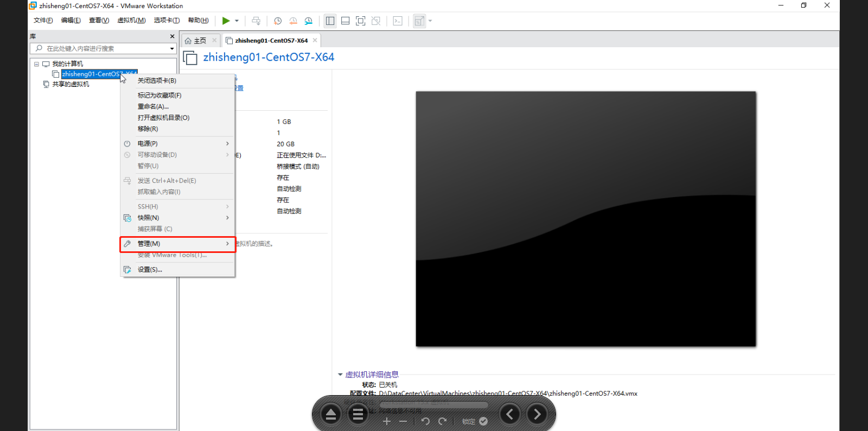868x431 pixels.
Task: Click the stretch guest display toolbar icon
Action: pyautogui.click(x=419, y=21)
